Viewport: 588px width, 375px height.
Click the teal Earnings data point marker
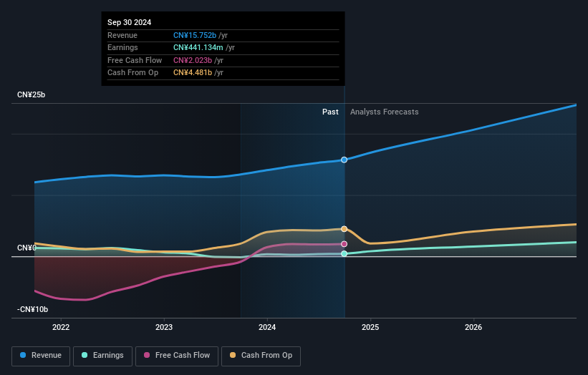pyautogui.click(x=344, y=253)
